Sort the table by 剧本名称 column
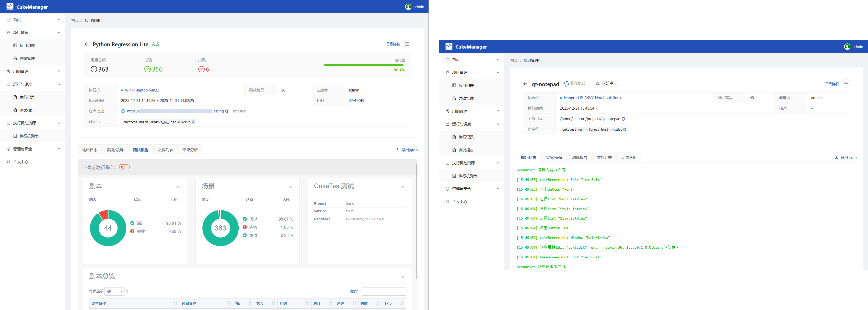The image size is (868, 310). [x=134, y=303]
